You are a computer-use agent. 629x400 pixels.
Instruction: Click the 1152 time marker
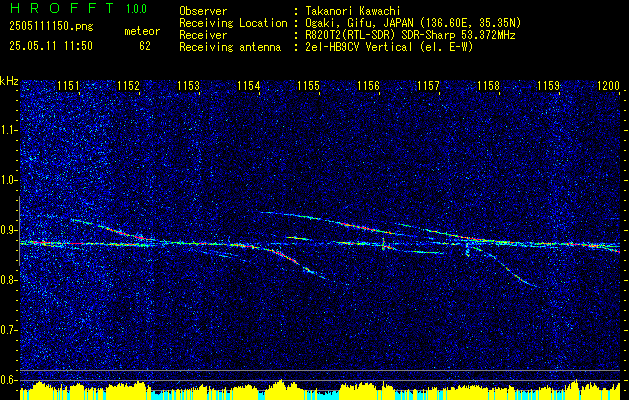pos(128,85)
